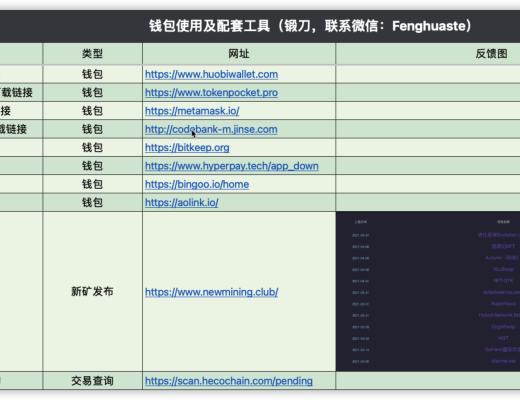Select the 新矿发布 cell
This screenshot has width=520, height=400.
click(92, 291)
